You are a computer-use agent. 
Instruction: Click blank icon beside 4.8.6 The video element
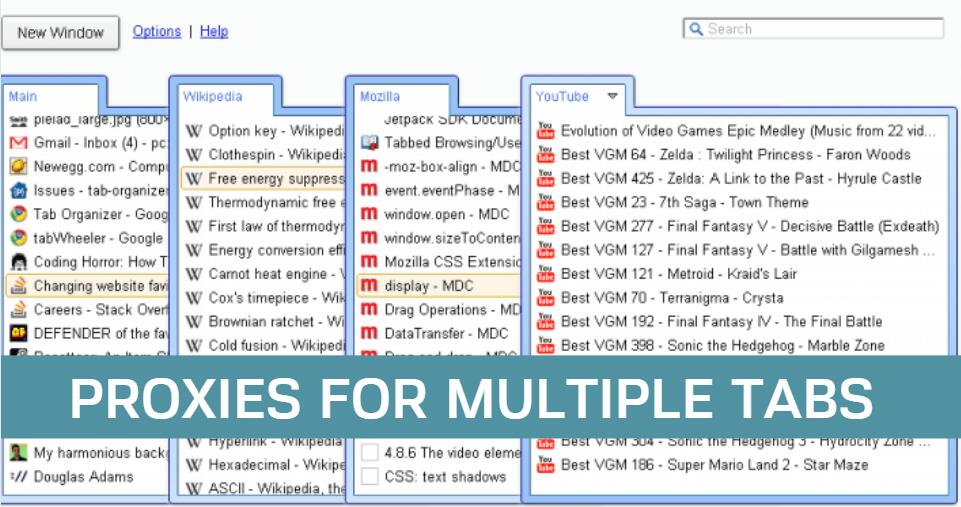[x=370, y=453]
